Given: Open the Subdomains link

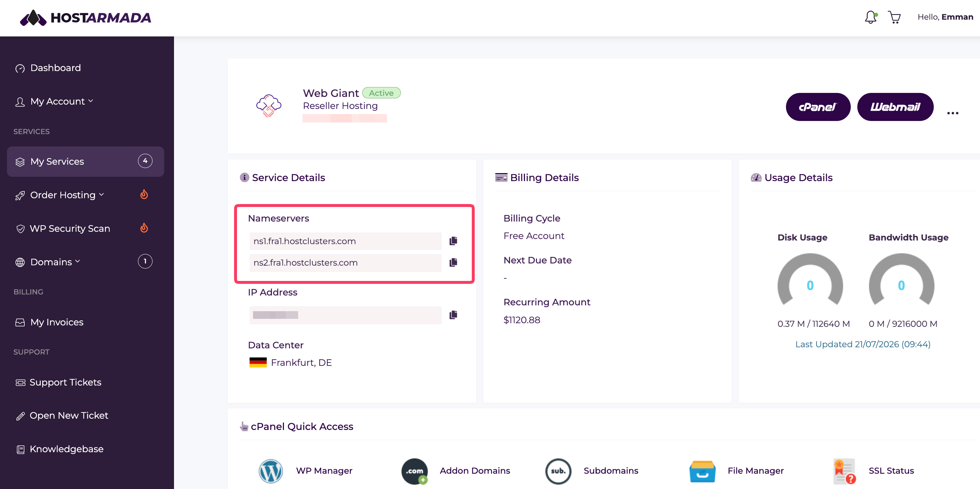Looking at the screenshot, I should coord(611,471).
